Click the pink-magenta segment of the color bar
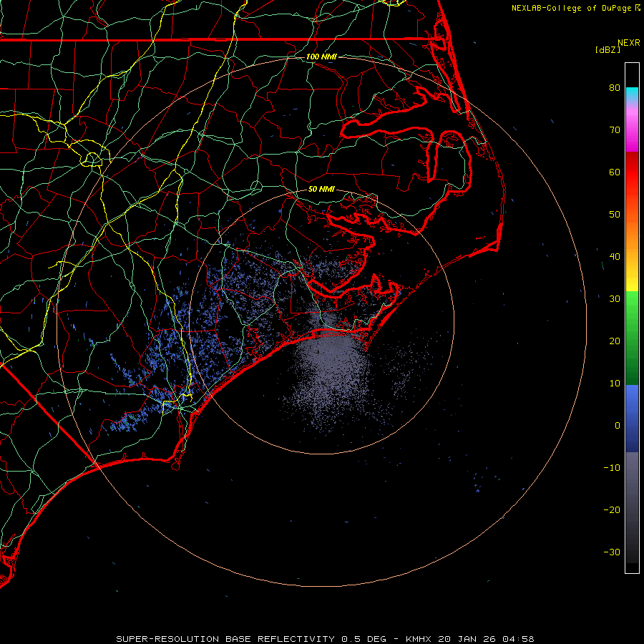The width and height of the screenshot is (644, 644). pyautogui.click(x=632, y=127)
